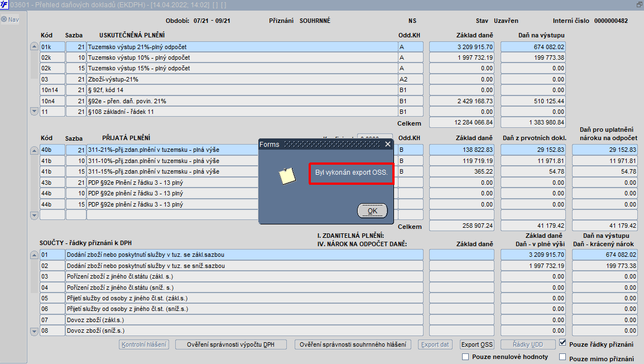The height and width of the screenshot is (364, 644).
Task: Enable Pouze nenulové hodnoty checkbox
Action: [465, 357]
